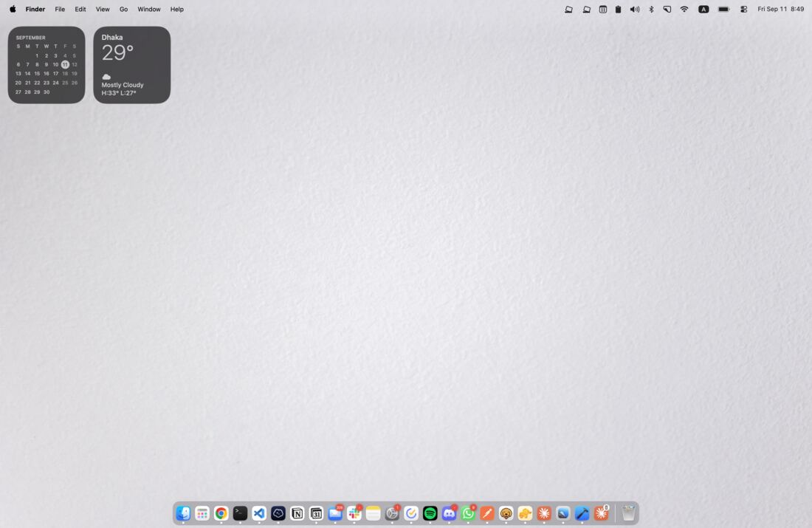Launch Spotify from the dock

point(430,513)
